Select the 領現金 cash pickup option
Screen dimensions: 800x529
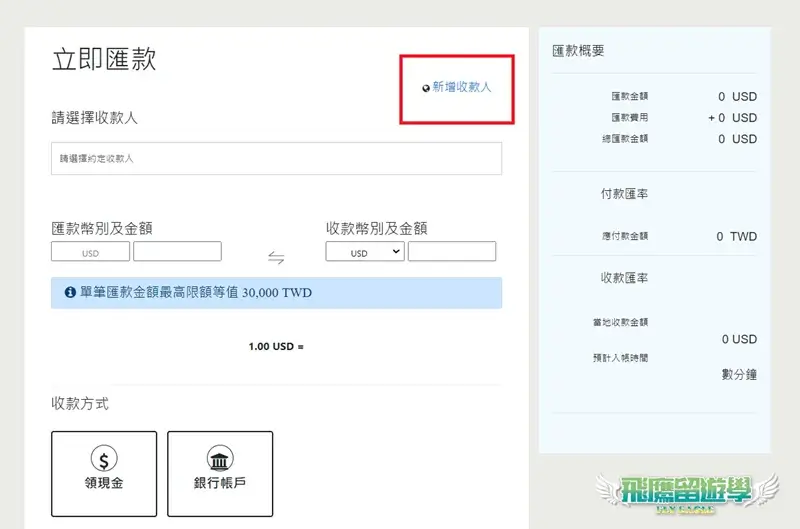point(104,474)
